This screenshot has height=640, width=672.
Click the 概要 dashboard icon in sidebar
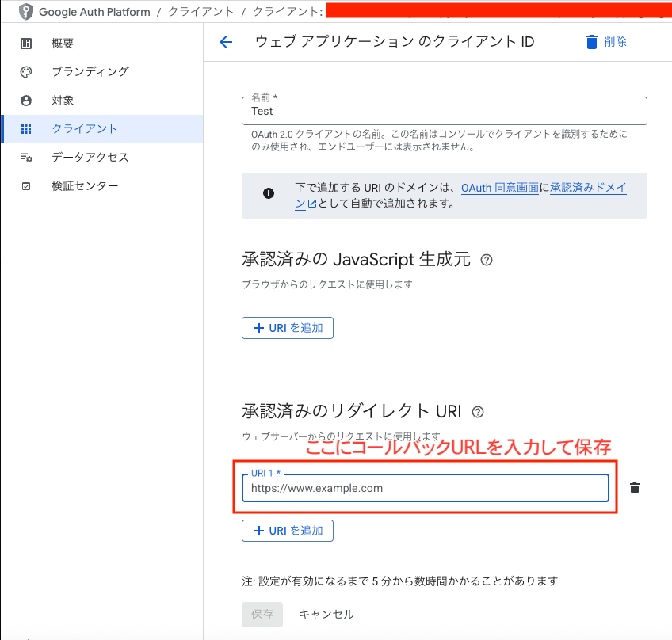click(26, 44)
